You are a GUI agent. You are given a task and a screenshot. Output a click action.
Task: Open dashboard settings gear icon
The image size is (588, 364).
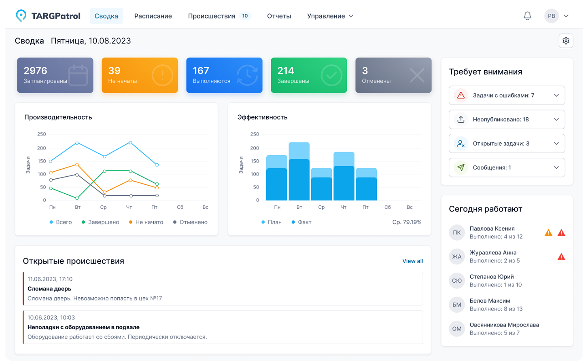click(x=566, y=41)
